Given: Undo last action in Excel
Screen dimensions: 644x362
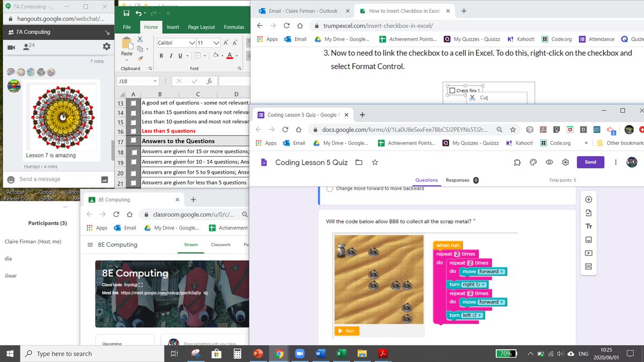Looking at the screenshot, I should point(139,13).
